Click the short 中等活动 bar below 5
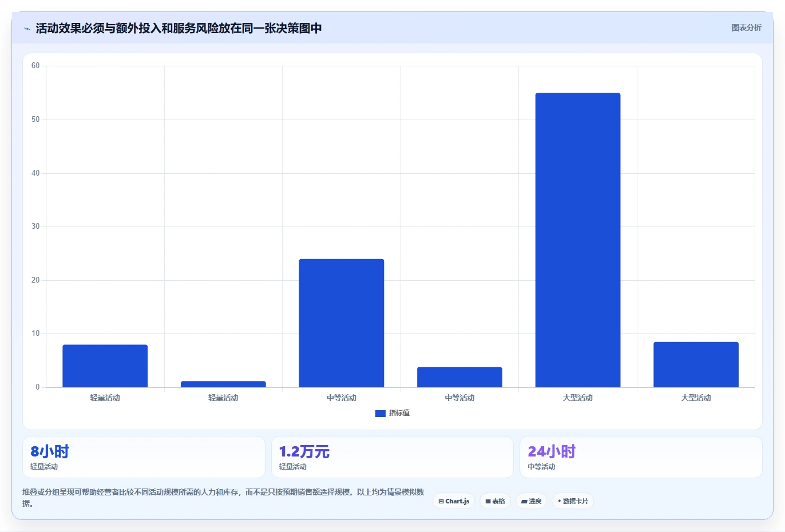 click(459, 377)
